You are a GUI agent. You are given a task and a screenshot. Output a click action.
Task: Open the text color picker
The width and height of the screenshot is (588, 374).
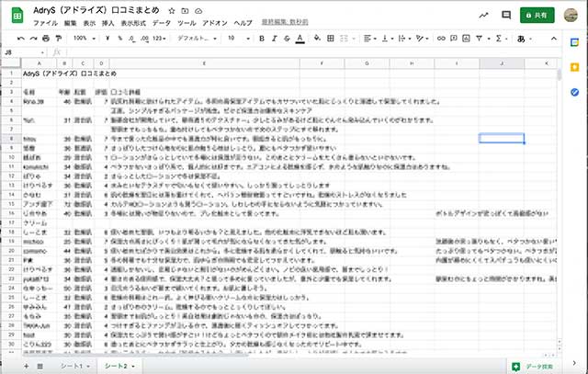(300, 39)
